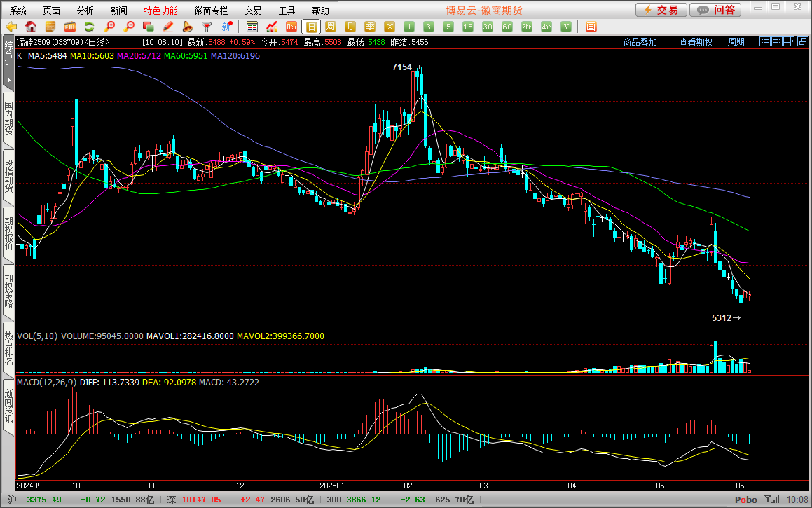Image resolution: width=812 pixels, height=508 pixels.
Task: Switch to 60-minute chart period
Action: pyautogui.click(x=507, y=27)
